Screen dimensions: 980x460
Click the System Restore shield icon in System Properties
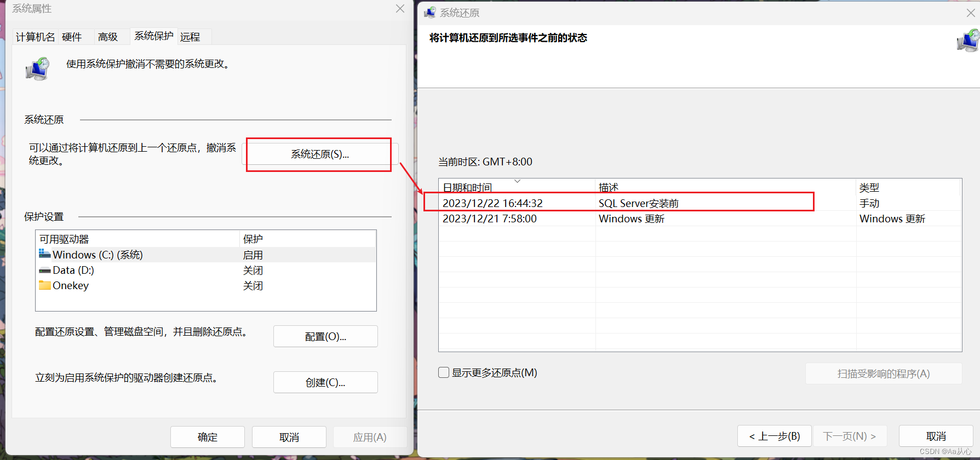pyautogui.click(x=37, y=70)
